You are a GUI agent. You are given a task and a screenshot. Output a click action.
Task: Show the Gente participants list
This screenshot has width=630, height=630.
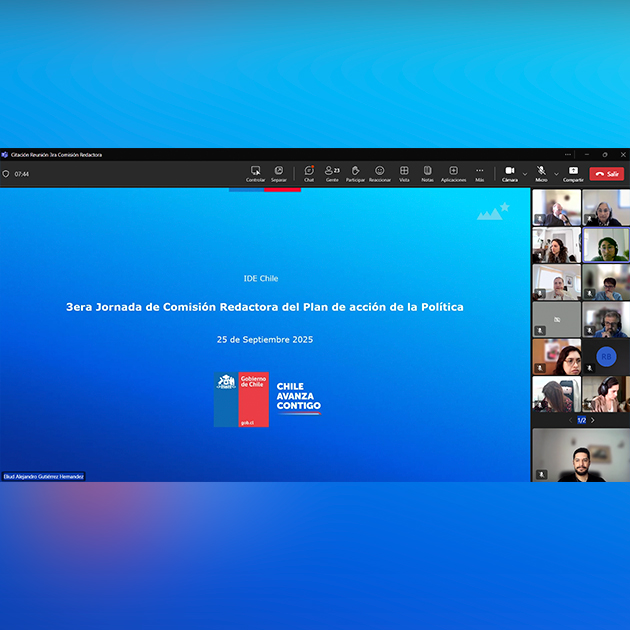click(x=332, y=173)
